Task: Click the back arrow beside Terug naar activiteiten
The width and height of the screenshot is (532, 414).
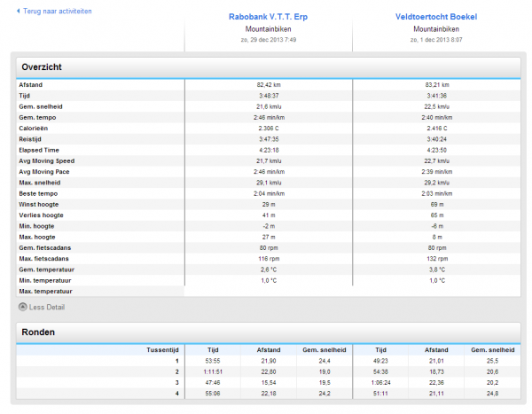Action: coord(18,12)
